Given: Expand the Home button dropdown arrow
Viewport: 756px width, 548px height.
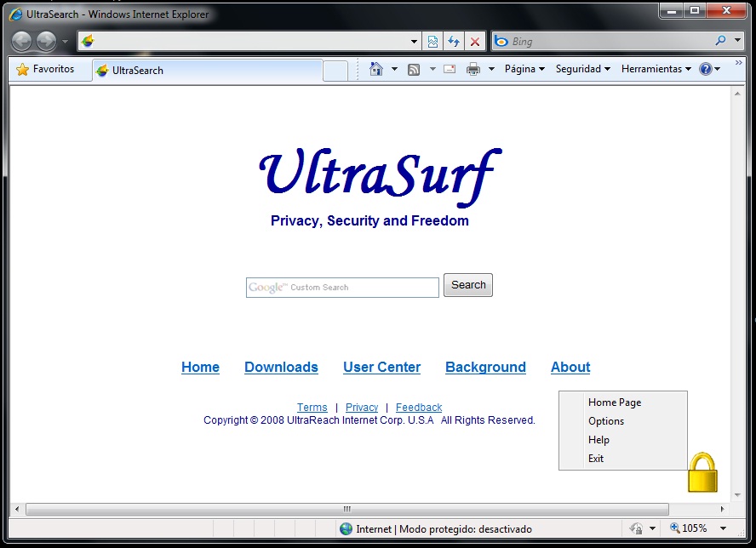Looking at the screenshot, I should pyautogui.click(x=394, y=69).
